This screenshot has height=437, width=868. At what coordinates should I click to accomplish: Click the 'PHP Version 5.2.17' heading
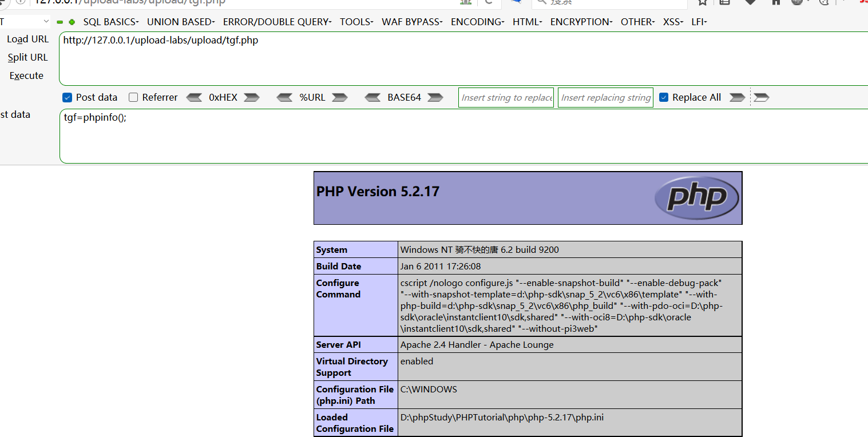pos(378,191)
